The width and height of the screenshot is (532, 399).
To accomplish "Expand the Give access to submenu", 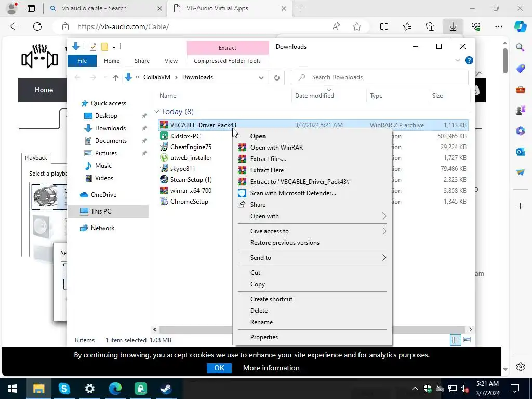I will 312,231.
